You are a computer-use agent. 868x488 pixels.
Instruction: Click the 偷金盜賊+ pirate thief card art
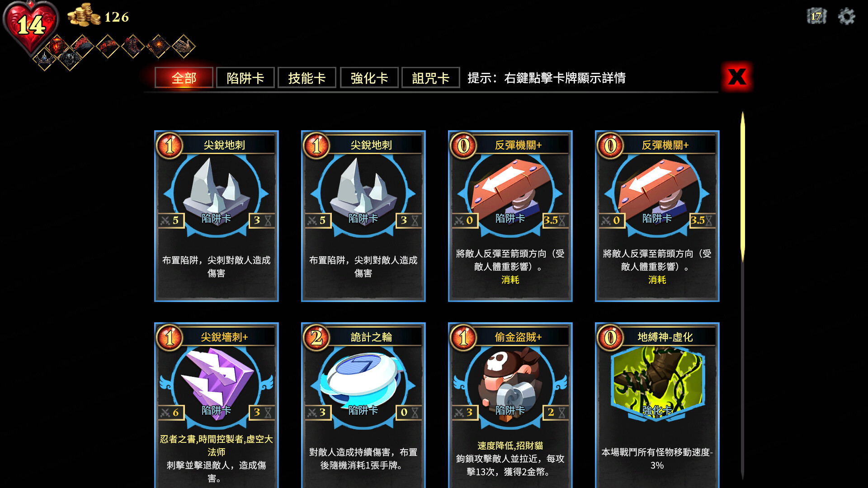(510, 380)
